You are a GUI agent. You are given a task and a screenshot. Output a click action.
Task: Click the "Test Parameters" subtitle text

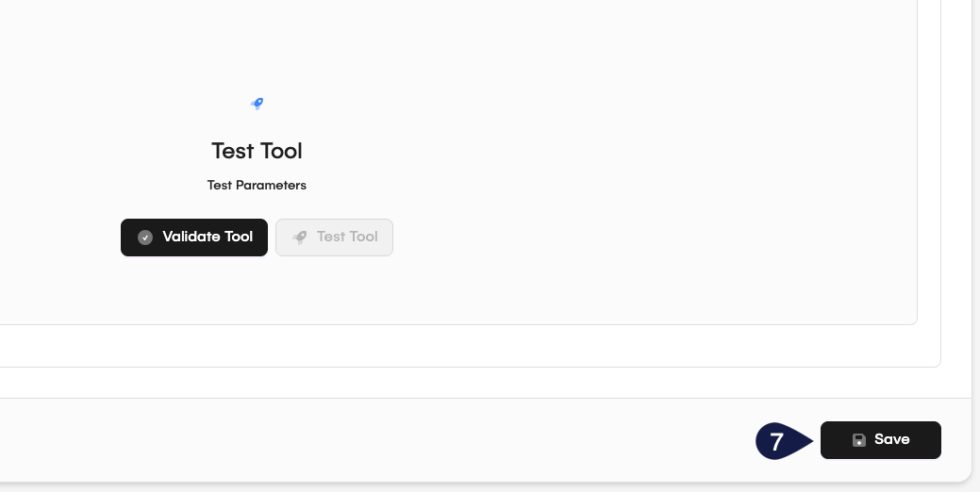click(x=257, y=186)
